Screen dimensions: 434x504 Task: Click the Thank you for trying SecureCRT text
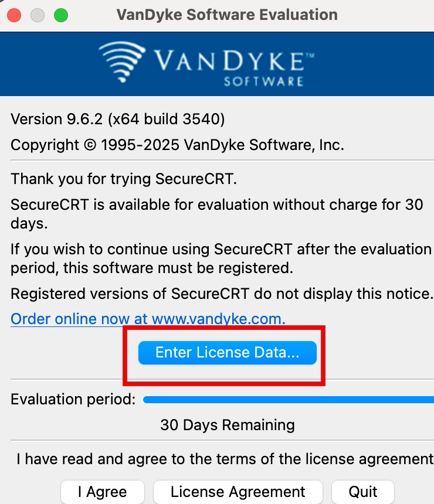[124, 179]
